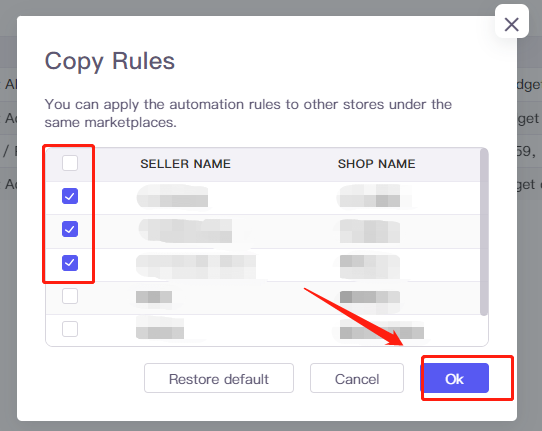Select the blurred shop name in first row
Viewport: 542px width, 431px height.
pyautogui.click(x=370, y=196)
